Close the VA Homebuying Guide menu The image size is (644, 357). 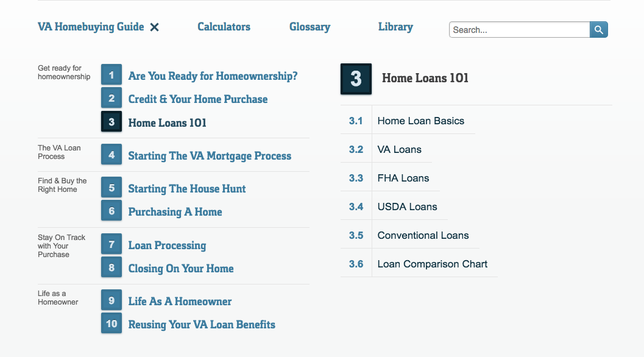pos(154,27)
